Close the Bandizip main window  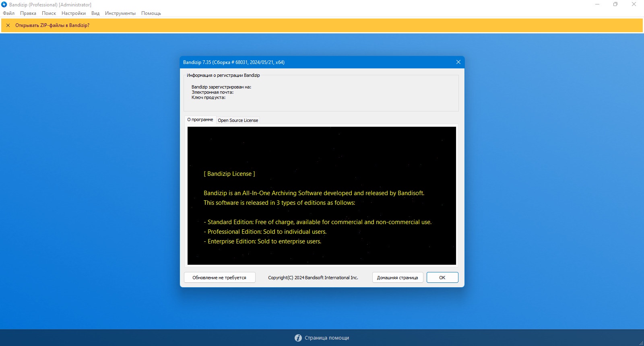pyautogui.click(x=634, y=4)
